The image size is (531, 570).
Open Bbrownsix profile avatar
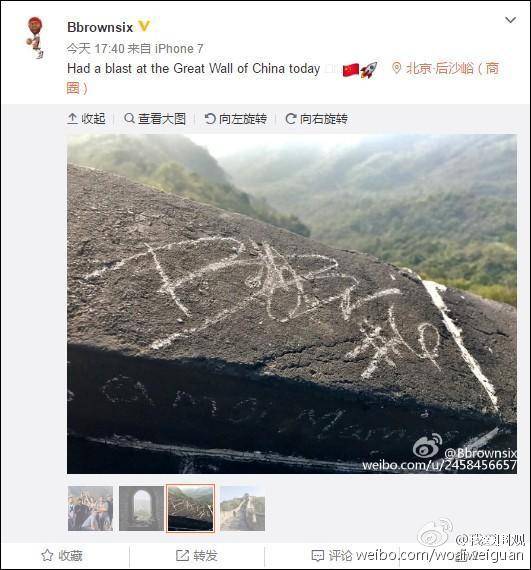[36, 37]
